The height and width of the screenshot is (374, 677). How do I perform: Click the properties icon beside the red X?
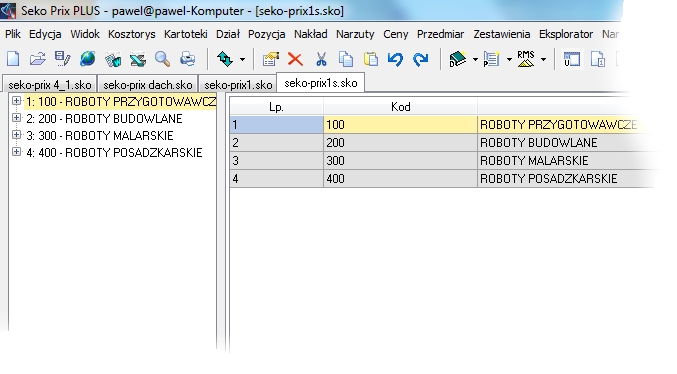[x=271, y=59]
